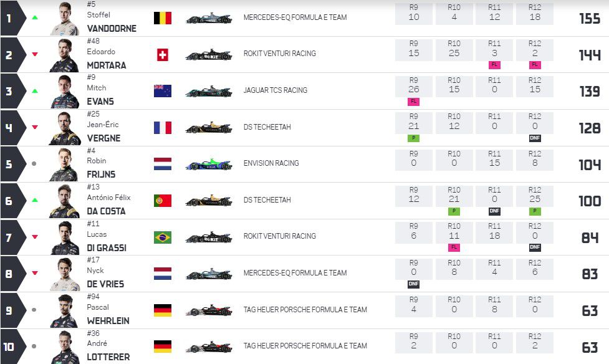The image size is (609, 364).
Task: Click the New Zealand flag beside Evans
Action: coord(163,91)
